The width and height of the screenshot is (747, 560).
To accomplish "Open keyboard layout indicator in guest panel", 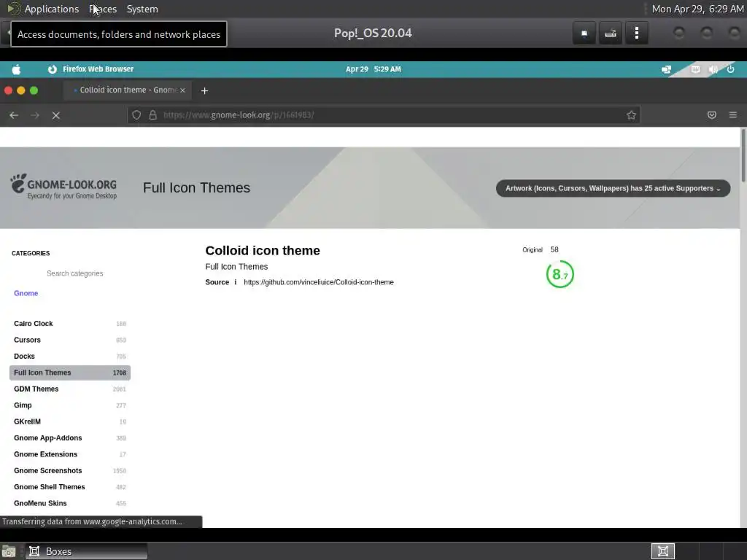I will (x=695, y=69).
